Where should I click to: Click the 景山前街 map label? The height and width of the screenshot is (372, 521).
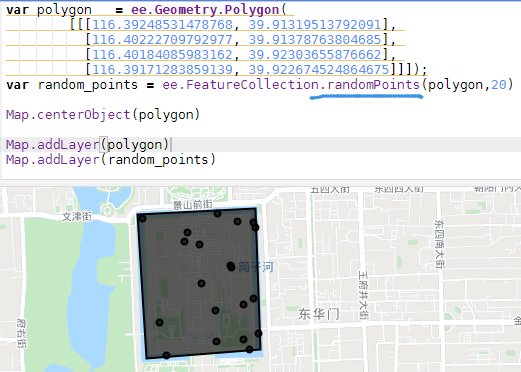pyautogui.click(x=193, y=205)
